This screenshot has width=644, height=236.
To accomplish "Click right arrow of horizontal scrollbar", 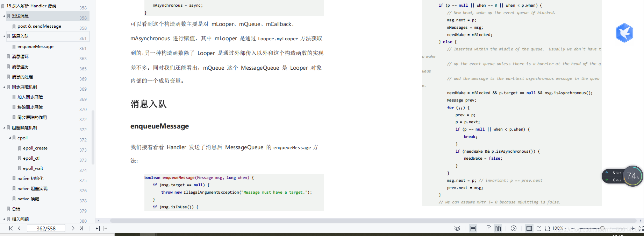I will 641,221.
